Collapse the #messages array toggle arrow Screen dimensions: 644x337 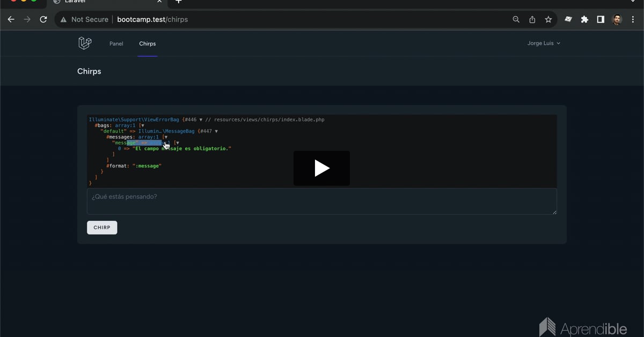pyautogui.click(x=166, y=137)
